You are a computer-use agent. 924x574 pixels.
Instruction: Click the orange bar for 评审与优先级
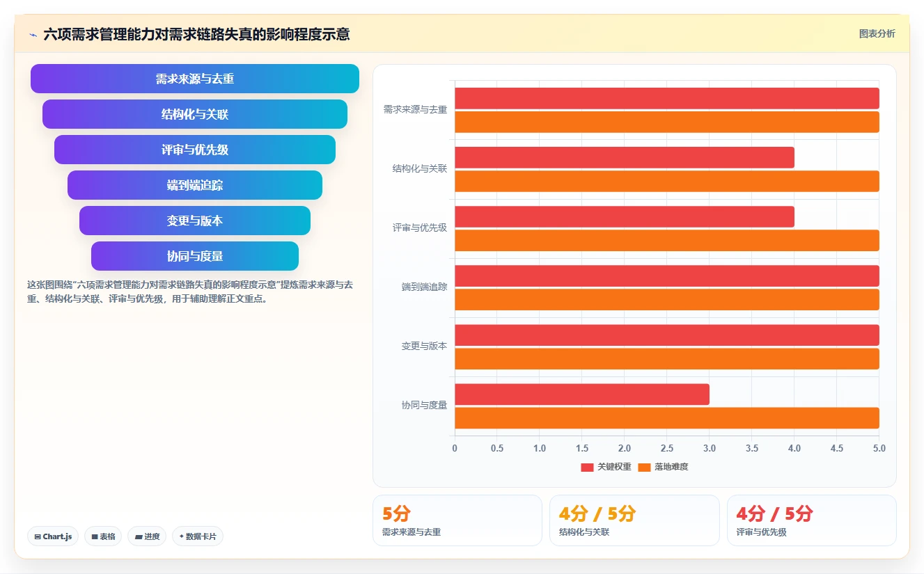click(667, 240)
